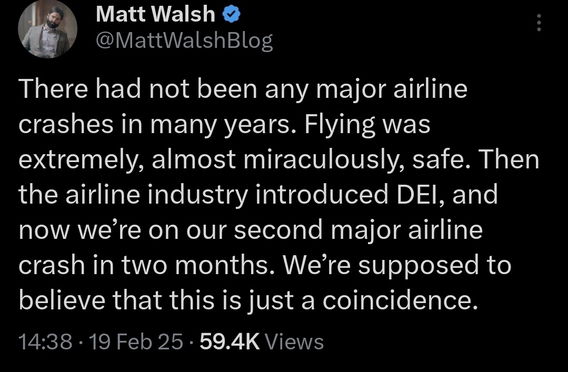Click the word second in the tweet body
This screenshot has height=372, width=568.
[278, 230]
